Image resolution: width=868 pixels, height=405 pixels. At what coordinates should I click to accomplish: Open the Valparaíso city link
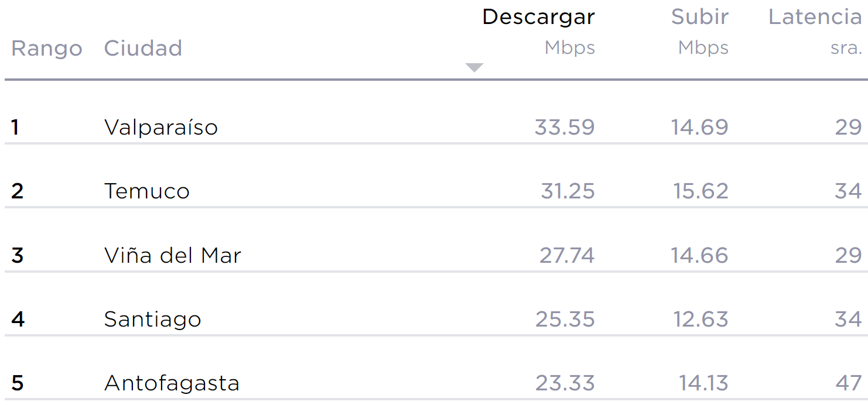(x=161, y=127)
